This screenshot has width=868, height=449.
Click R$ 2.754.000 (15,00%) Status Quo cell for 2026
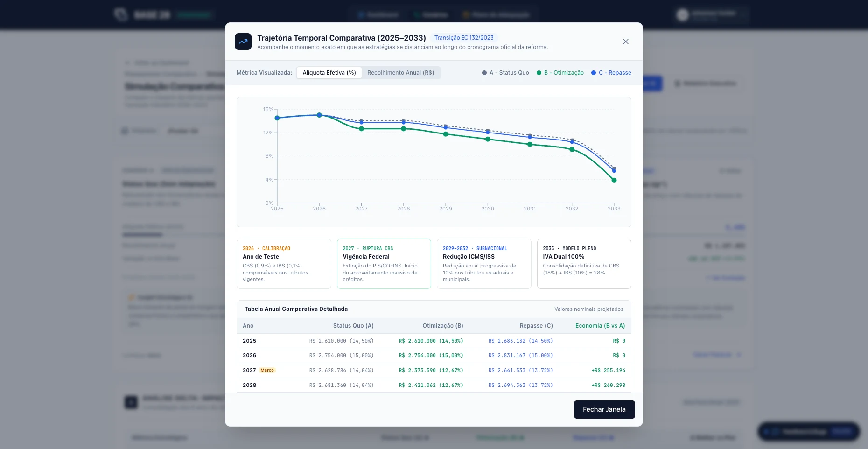click(341, 355)
